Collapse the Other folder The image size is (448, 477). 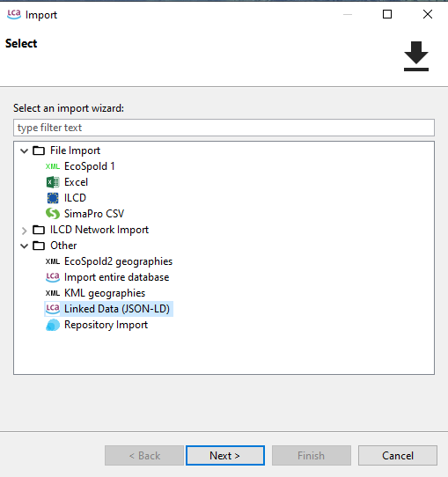(25, 246)
